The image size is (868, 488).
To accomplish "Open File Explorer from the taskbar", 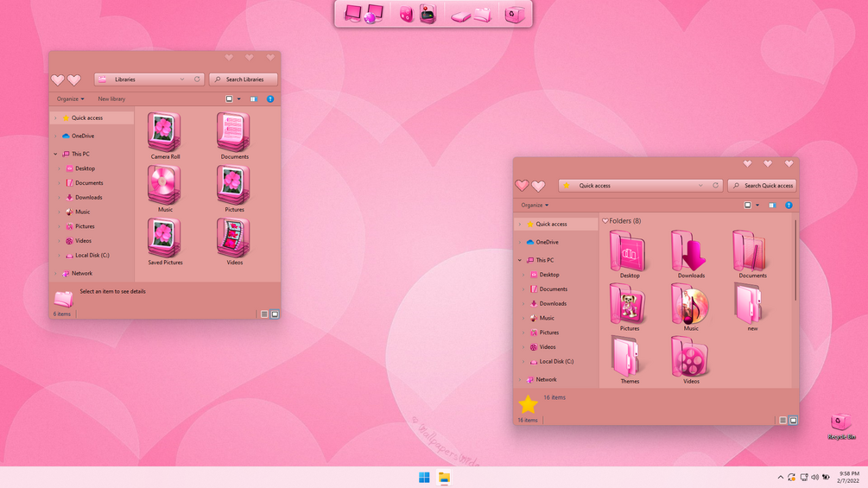I will click(x=444, y=478).
